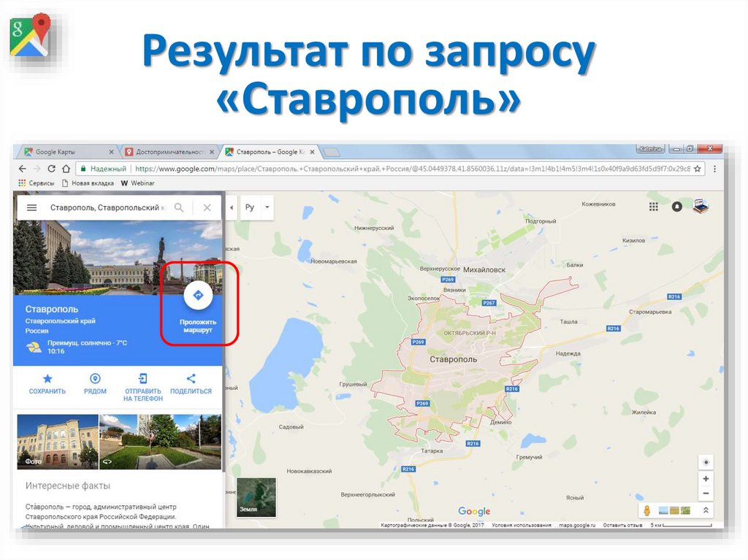This screenshot has height=560, width=748.
Task: Click the magnifier search icon
Action: tap(179, 207)
